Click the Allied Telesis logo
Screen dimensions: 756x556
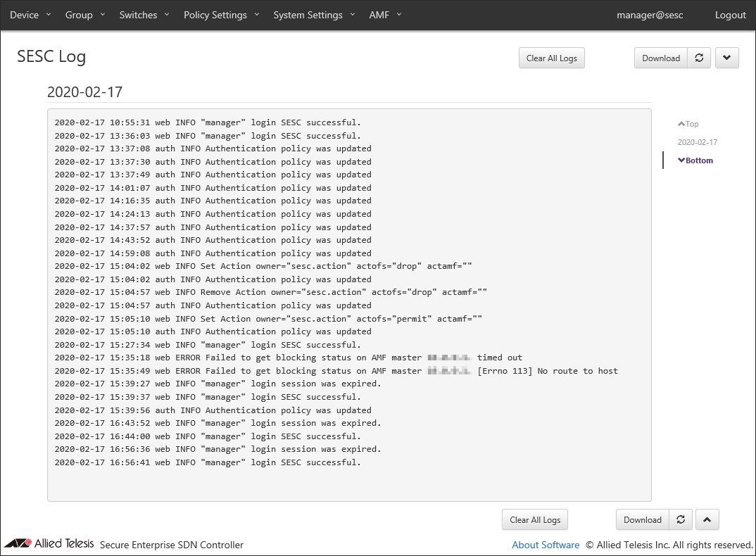click(x=49, y=544)
